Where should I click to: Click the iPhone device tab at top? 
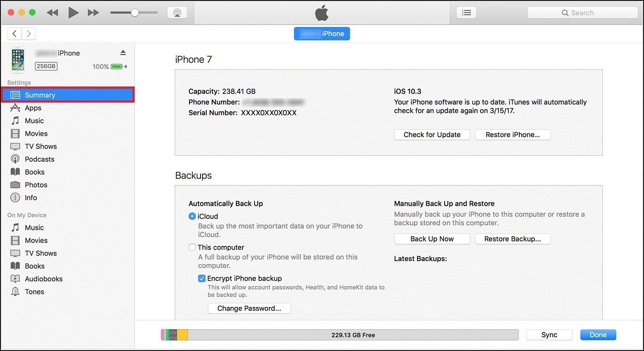[x=322, y=34]
